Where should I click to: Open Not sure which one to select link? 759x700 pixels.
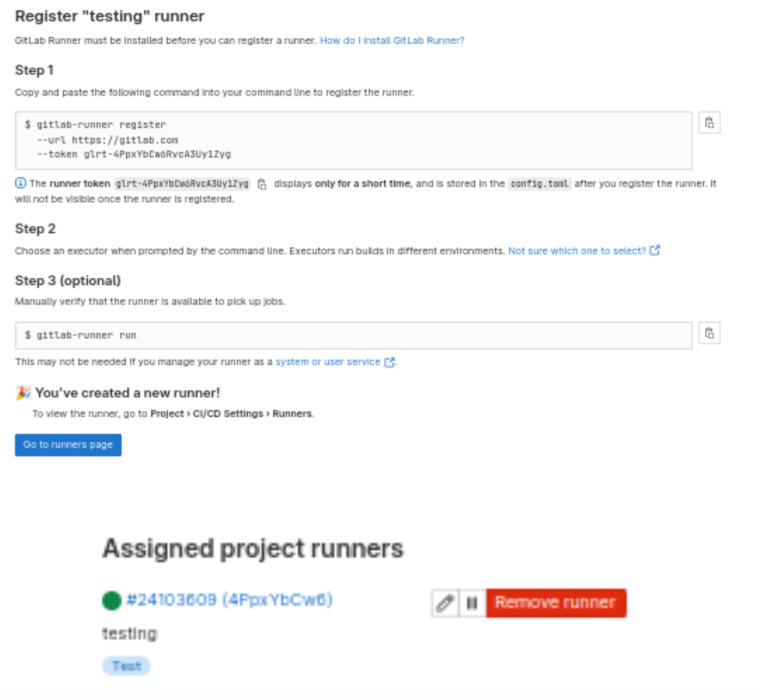577,251
